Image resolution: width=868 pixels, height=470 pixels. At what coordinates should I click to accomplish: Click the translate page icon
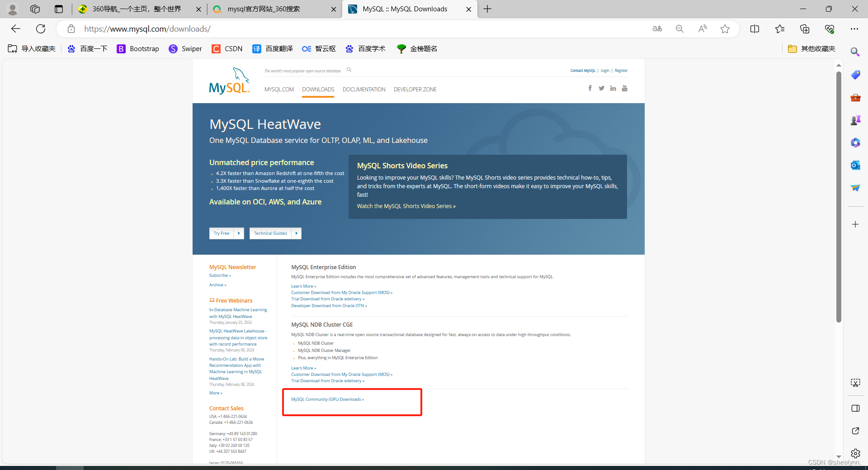point(657,29)
